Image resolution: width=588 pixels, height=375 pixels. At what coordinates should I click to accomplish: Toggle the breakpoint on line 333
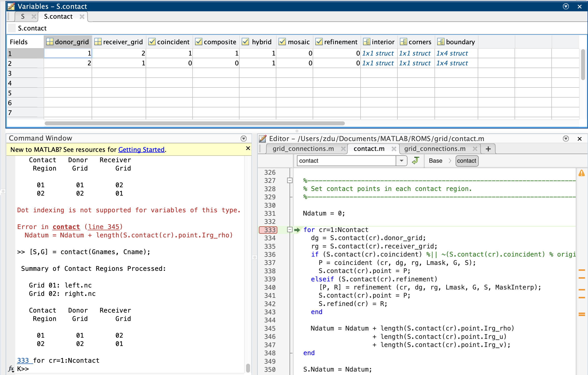(269, 230)
